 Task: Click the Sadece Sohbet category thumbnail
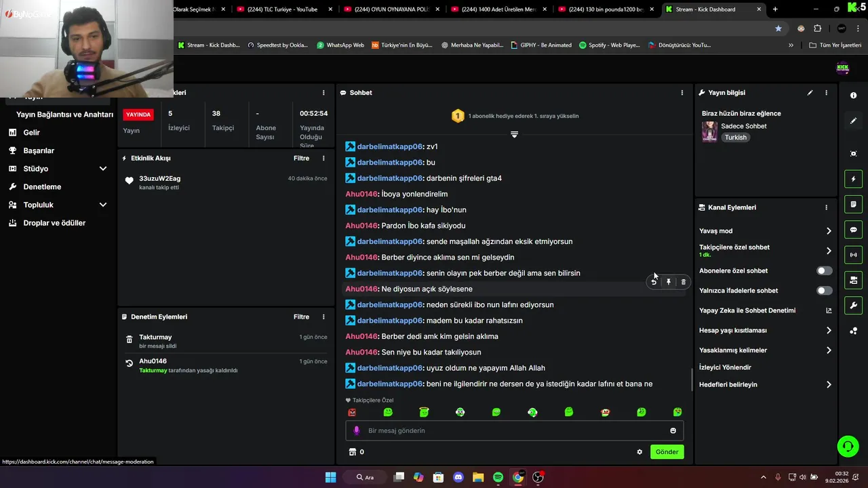coord(709,131)
